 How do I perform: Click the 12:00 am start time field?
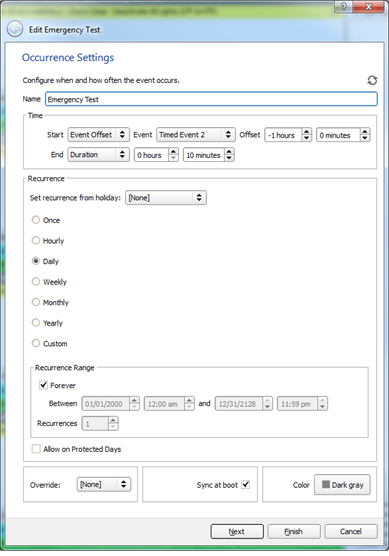coord(169,404)
